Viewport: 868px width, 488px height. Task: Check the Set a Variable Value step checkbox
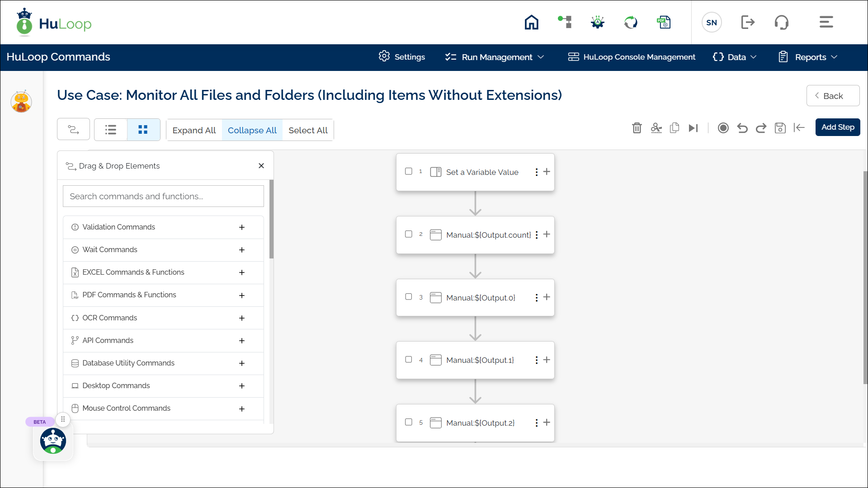[409, 171]
